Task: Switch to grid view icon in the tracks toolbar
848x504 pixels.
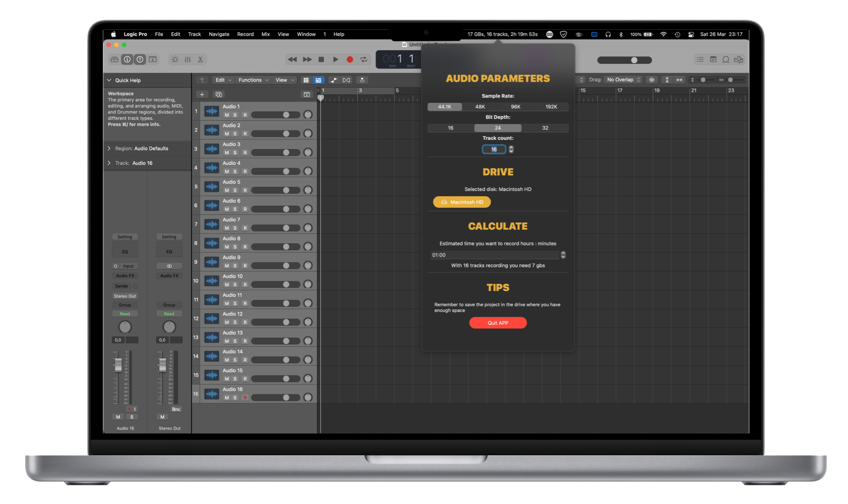Action: (306, 80)
